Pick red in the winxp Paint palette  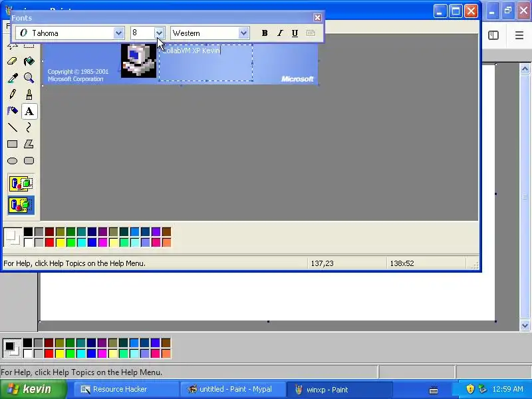(49, 242)
